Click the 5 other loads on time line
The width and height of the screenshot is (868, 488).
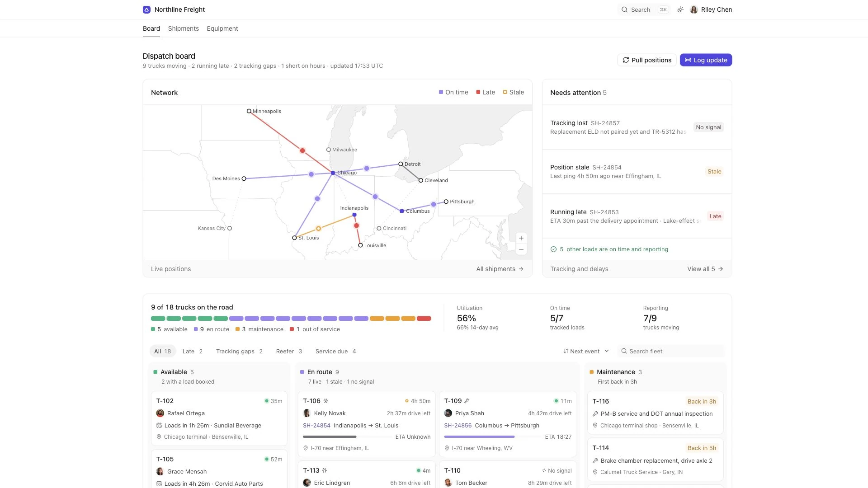(x=609, y=249)
